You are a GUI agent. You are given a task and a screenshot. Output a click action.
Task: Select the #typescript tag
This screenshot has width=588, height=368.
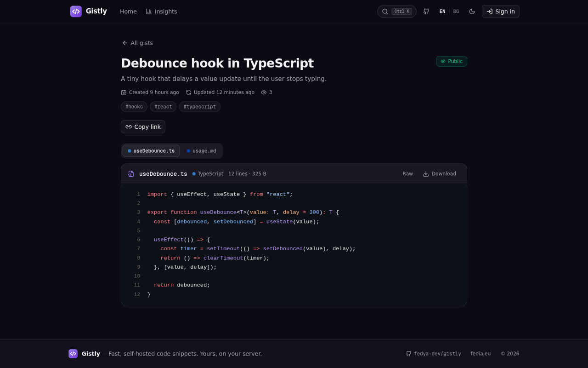pyautogui.click(x=199, y=107)
